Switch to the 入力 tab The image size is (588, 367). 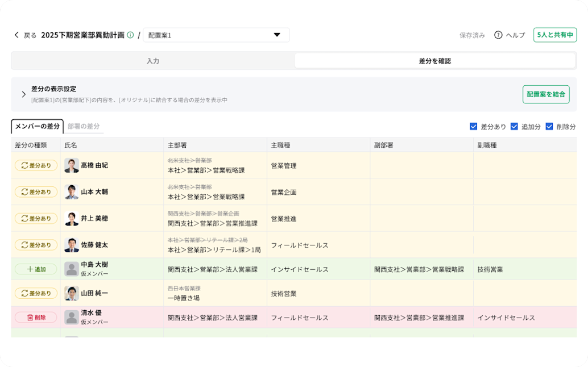(152, 60)
